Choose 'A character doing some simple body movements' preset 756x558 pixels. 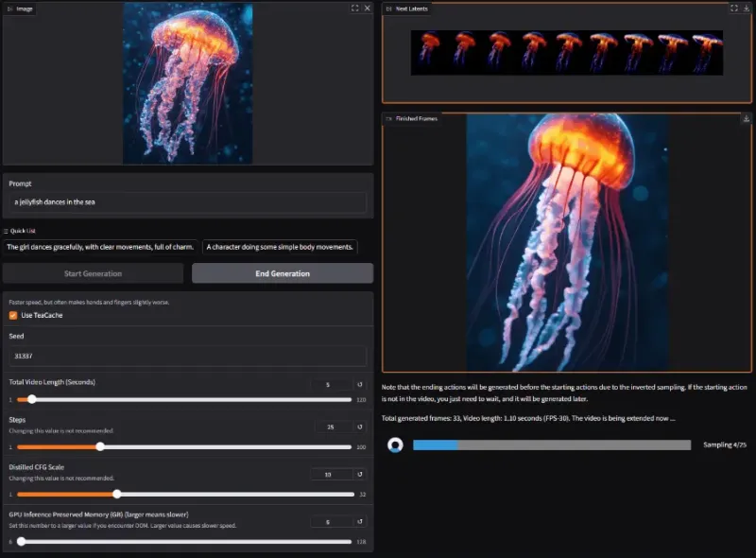tap(280, 247)
